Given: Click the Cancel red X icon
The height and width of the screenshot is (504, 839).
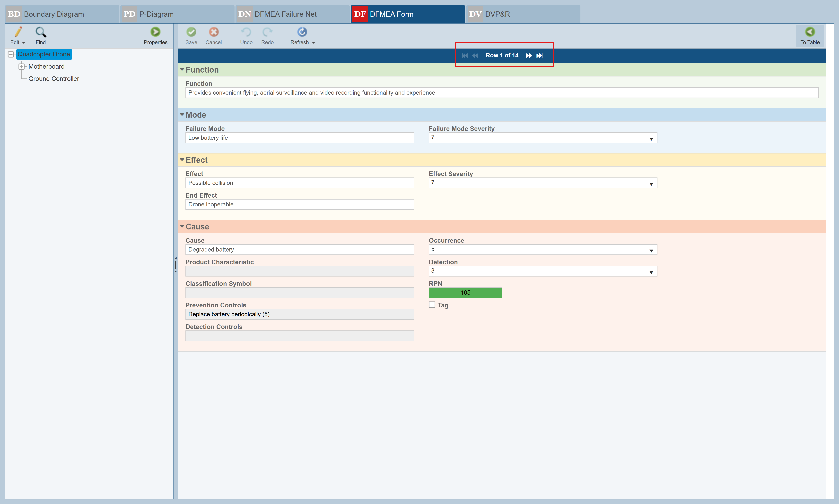Looking at the screenshot, I should (x=213, y=32).
